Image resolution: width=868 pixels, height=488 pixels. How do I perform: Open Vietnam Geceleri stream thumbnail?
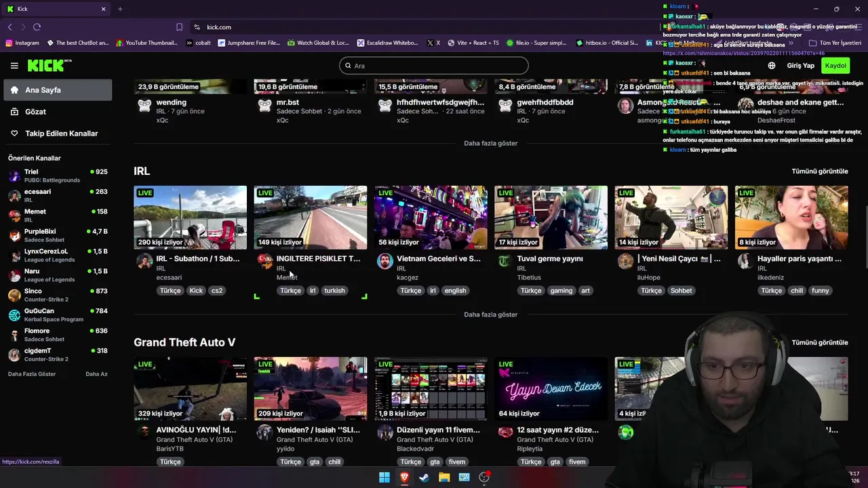pos(431,218)
